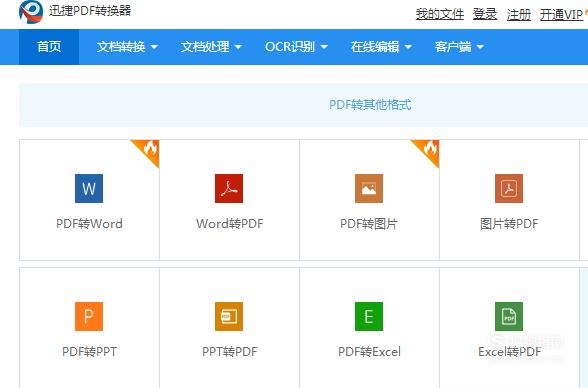This screenshot has height=388, width=588.
Task: Choose the PDF转图片 picture icon
Action: (x=369, y=189)
